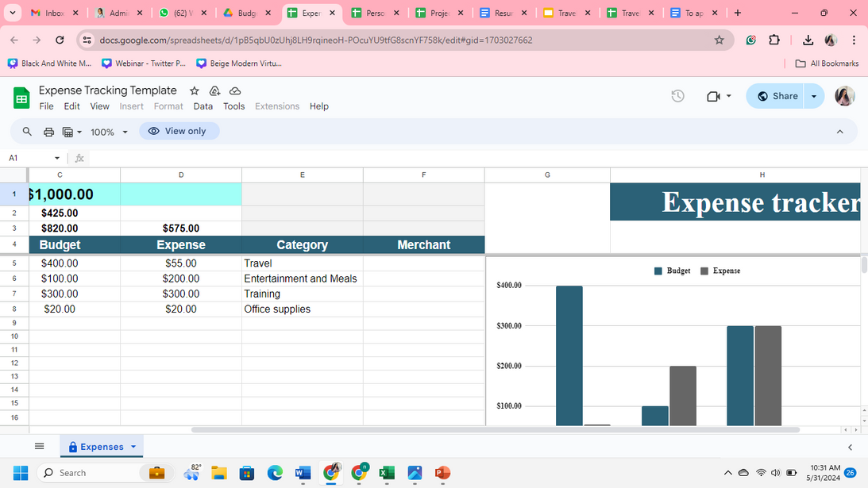Screen dimensions: 868x488
Task: Select the Entertainment and Meals category cell
Action: pos(301,279)
